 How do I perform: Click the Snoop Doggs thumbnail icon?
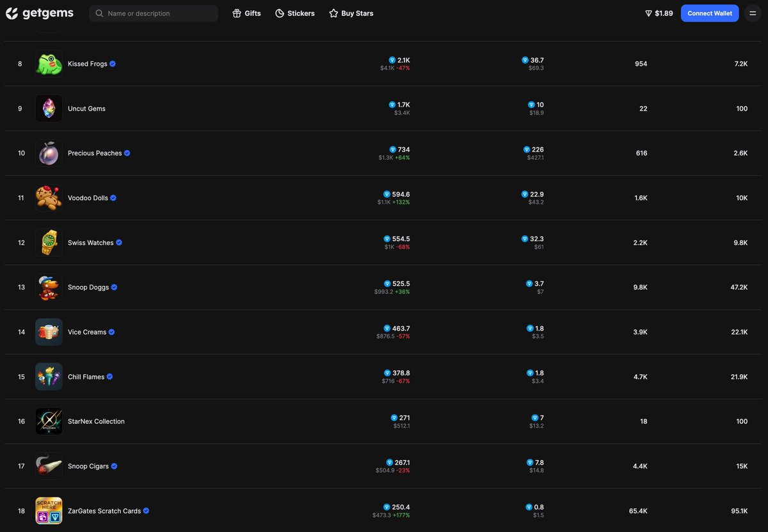pyautogui.click(x=49, y=288)
